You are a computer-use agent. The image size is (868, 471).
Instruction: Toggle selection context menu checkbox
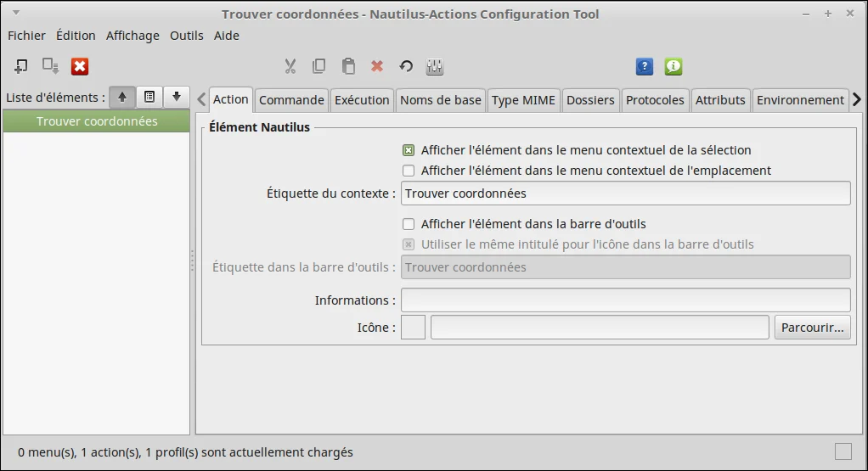[409, 150]
